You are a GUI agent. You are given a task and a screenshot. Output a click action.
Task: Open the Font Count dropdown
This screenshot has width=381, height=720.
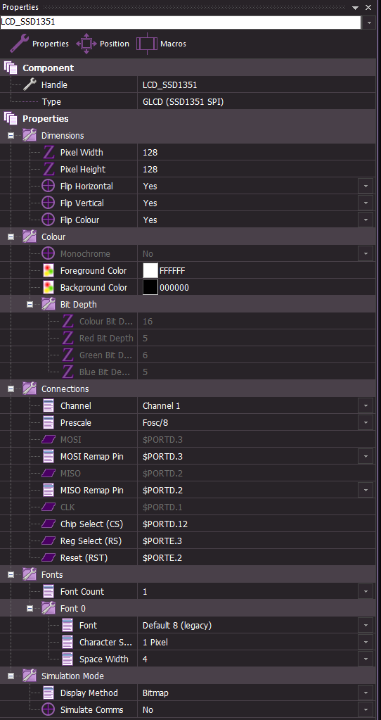(x=366, y=591)
